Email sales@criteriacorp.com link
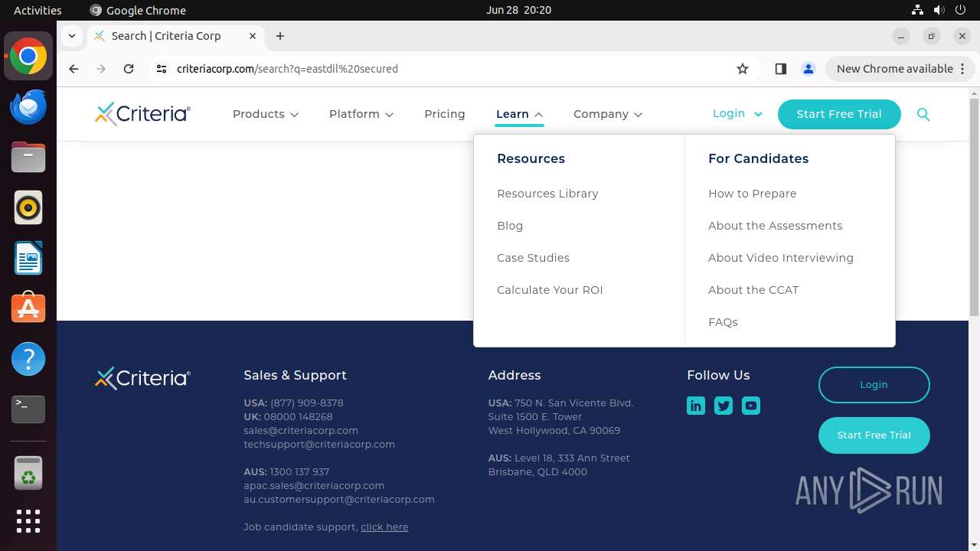The height and width of the screenshot is (551, 980). pyautogui.click(x=301, y=430)
